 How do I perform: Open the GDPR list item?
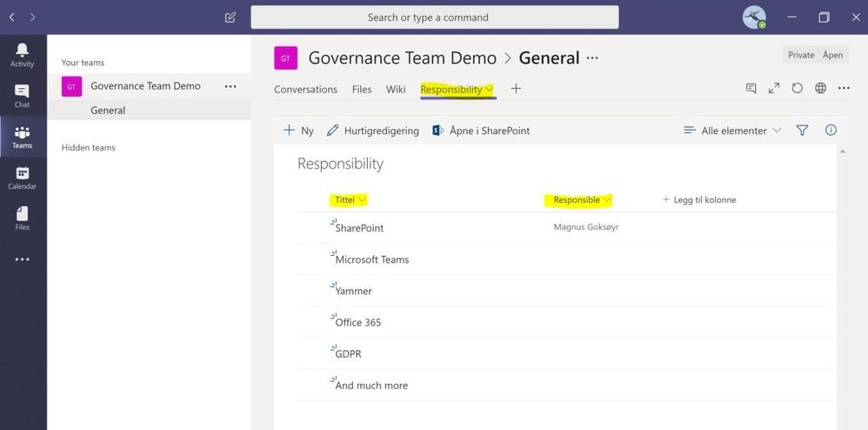(x=348, y=353)
